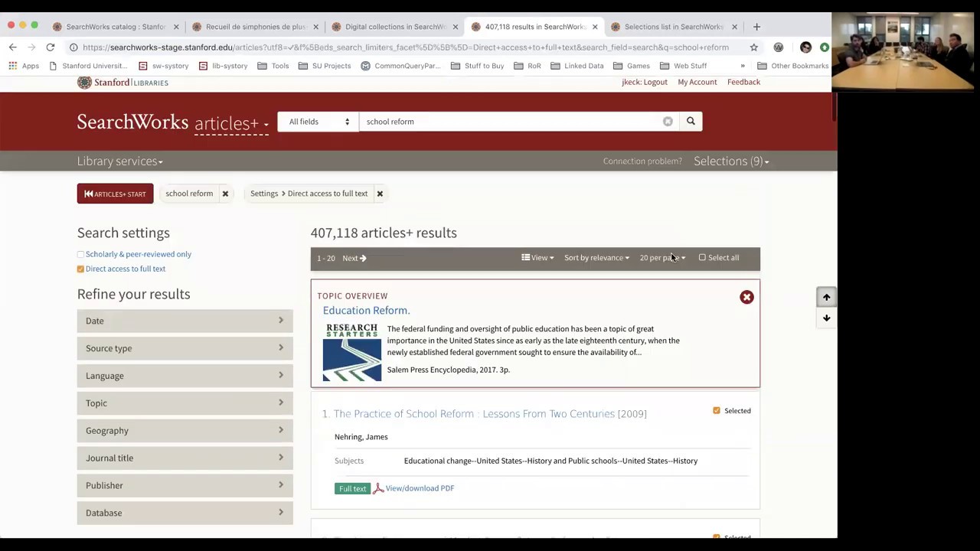
Task: Open Chrome profile avatar
Action: click(805, 47)
